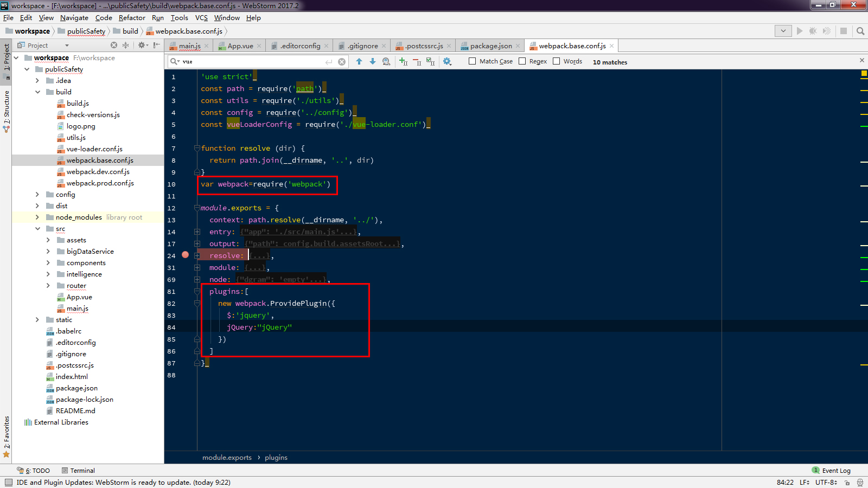The height and width of the screenshot is (488, 868).
Task: Open the VCS menu
Action: pyautogui.click(x=201, y=18)
